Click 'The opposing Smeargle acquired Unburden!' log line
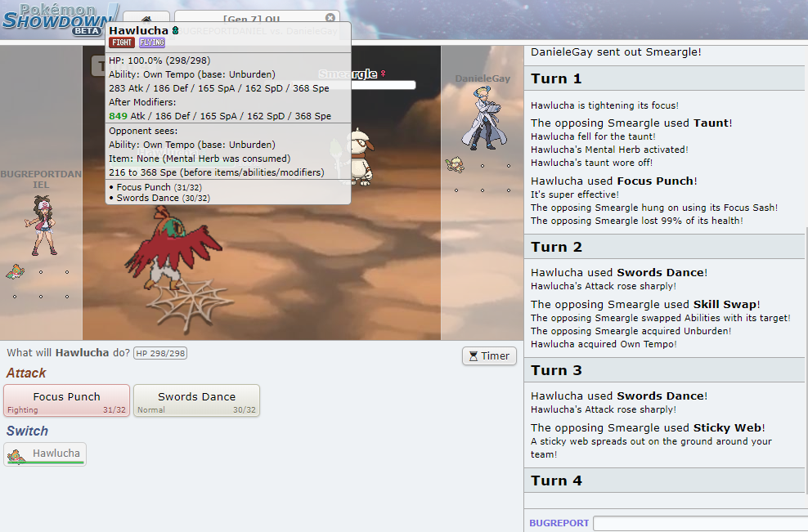Image resolution: width=808 pixels, height=532 pixels. point(631,331)
